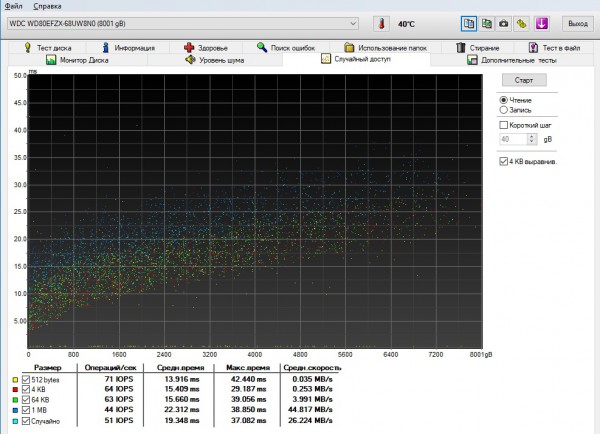
Task: Click the Тест в файл icon
Action: (x=533, y=47)
